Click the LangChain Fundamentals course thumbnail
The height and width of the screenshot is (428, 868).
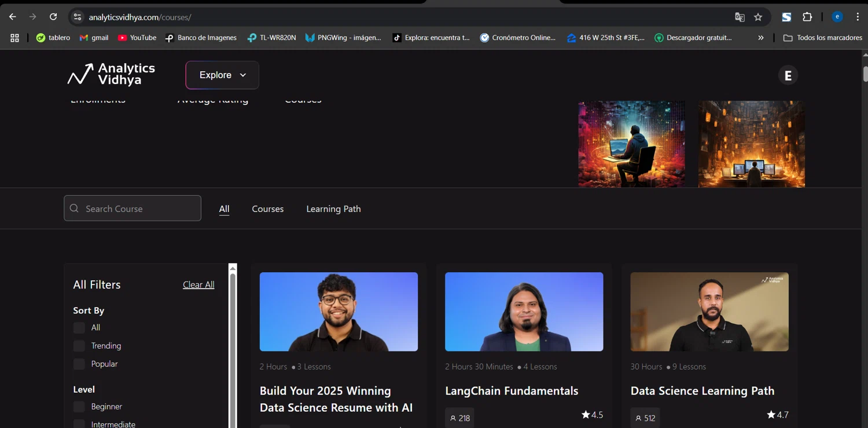524,312
